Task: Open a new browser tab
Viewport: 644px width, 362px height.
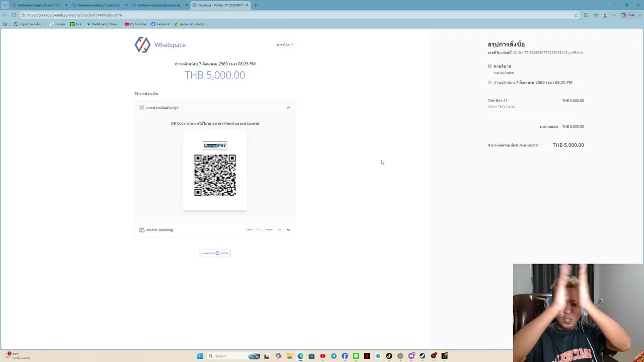Action: (x=256, y=5)
